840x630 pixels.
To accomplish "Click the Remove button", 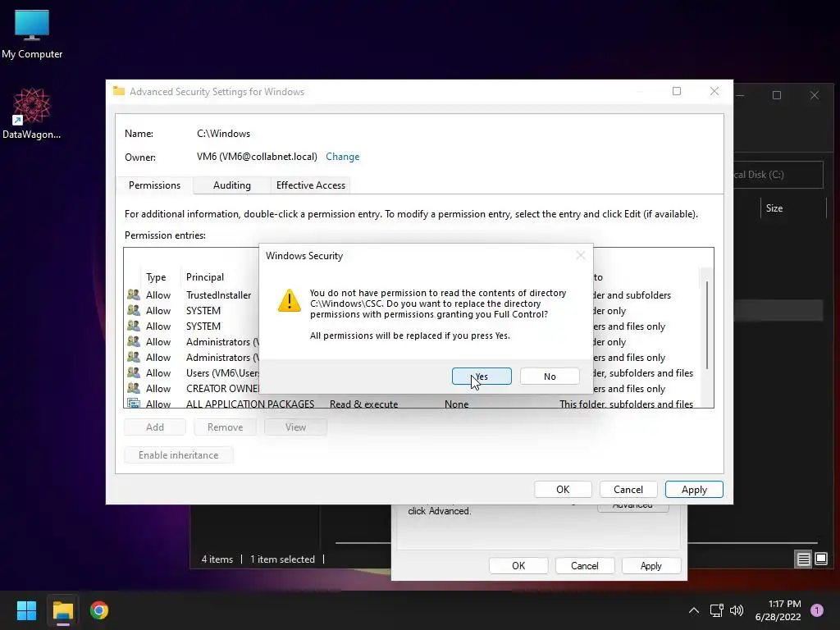I will (x=225, y=427).
